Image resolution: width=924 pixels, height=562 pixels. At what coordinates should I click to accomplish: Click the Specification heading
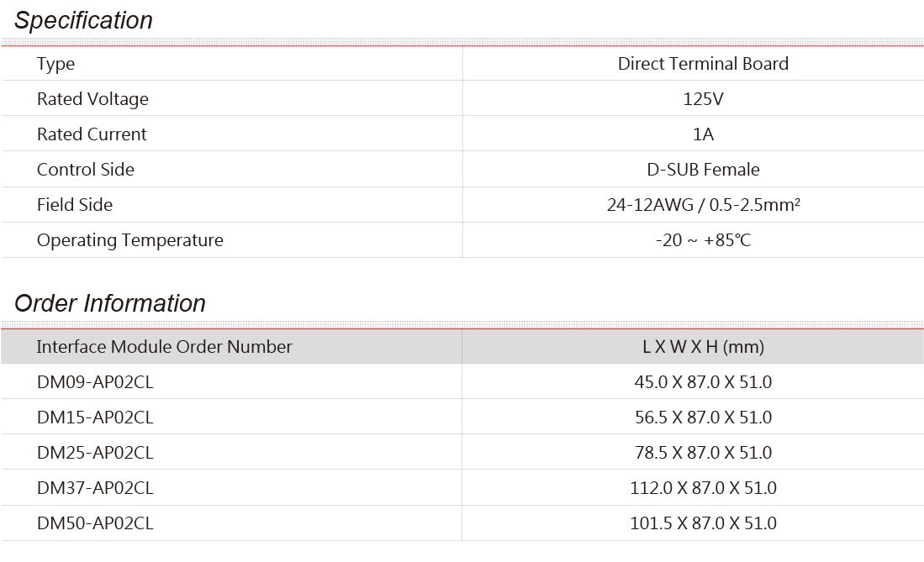click(x=84, y=20)
